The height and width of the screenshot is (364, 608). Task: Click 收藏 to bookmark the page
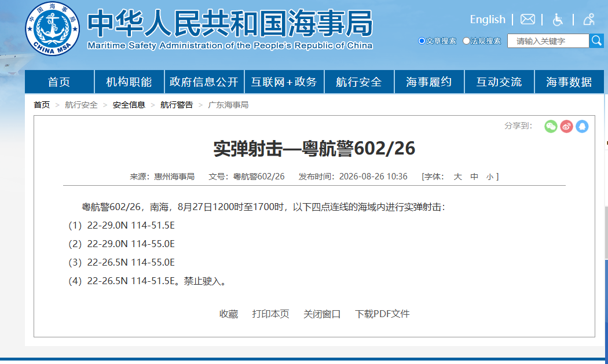pos(228,314)
